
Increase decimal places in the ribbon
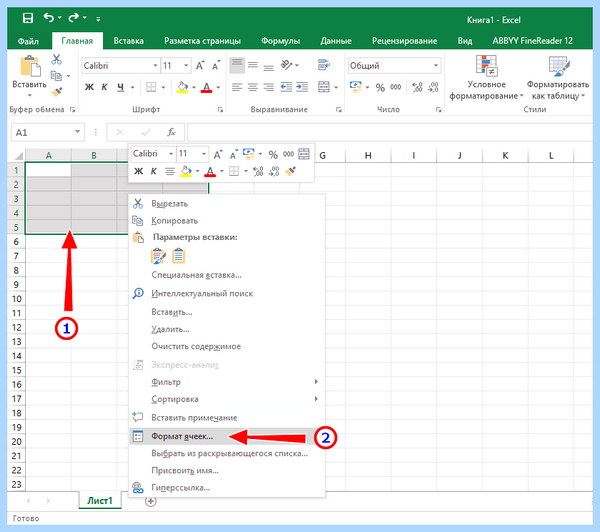click(417, 87)
